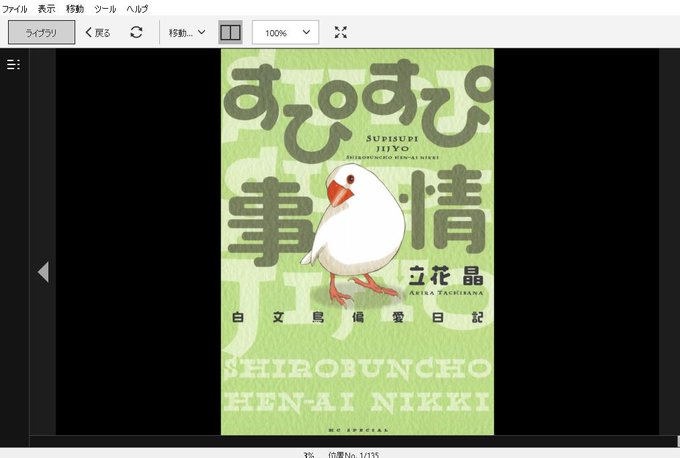The width and height of the screenshot is (680, 458).
Task: Open the 移動 menu in menu bar
Action: 75,8
